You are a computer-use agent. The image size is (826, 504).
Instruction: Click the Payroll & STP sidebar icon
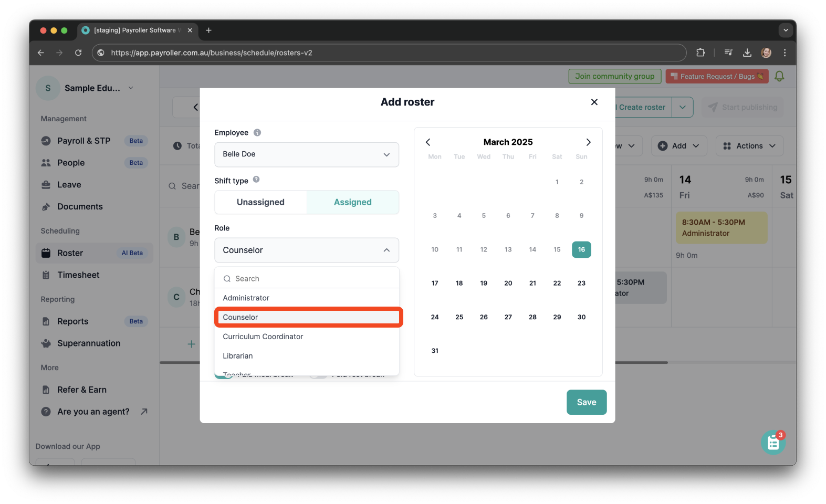click(x=46, y=141)
